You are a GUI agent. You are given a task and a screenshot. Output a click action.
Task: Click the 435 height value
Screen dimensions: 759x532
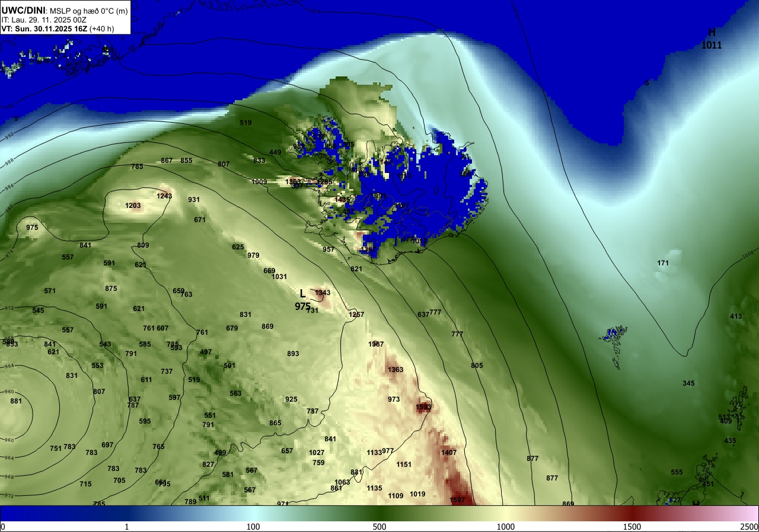click(x=730, y=441)
